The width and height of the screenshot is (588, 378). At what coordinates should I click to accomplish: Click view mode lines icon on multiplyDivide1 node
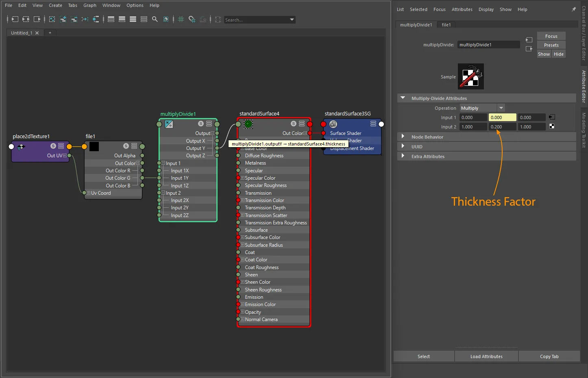coord(209,124)
